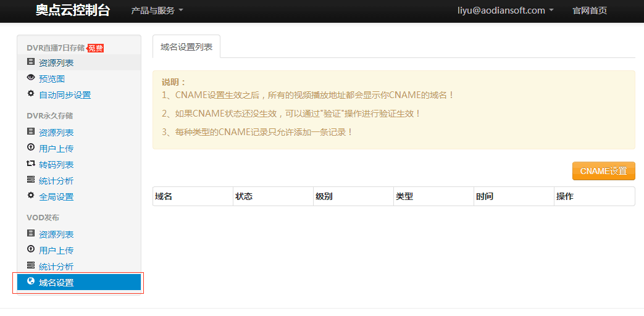The height and width of the screenshot is (316, 644).
Task: Click the DVR永久存储 section heading
Action: coord(49,116)
